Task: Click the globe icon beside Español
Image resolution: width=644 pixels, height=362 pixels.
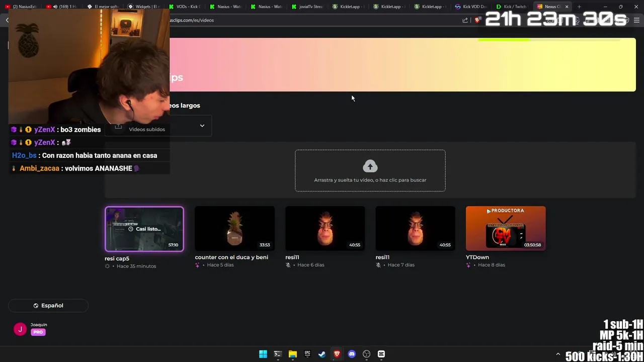Action: [36, 306]
